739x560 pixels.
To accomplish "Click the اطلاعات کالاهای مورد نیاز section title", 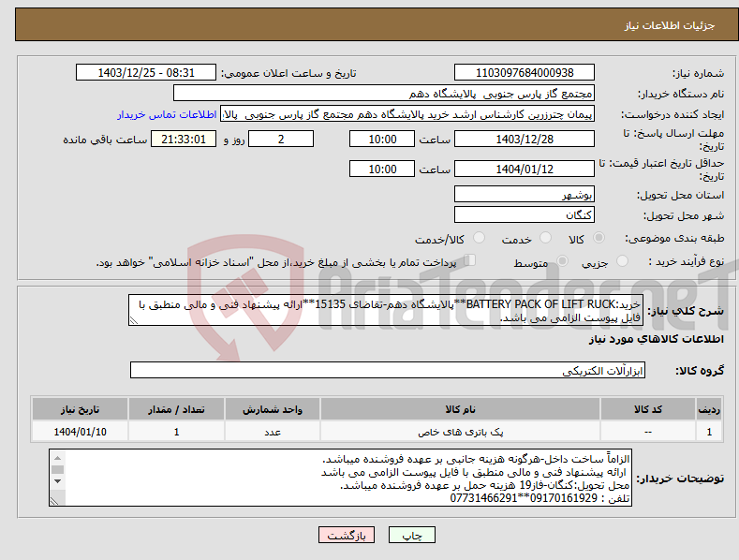I will click(656, 339).
